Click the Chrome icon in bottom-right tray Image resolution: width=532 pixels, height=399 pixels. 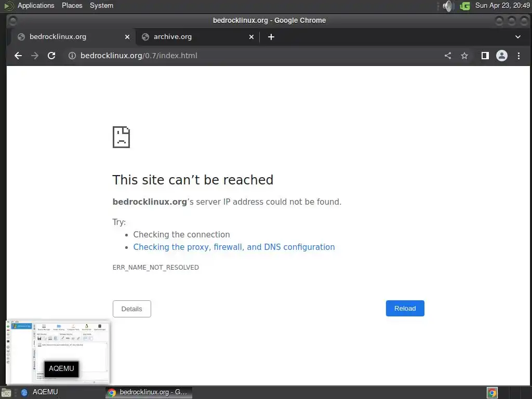point(492,393)
